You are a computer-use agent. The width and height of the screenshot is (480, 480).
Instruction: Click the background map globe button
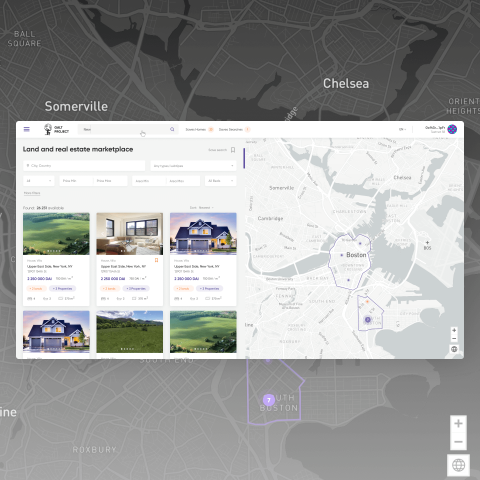pyautogui.click(x=458, y=465)
